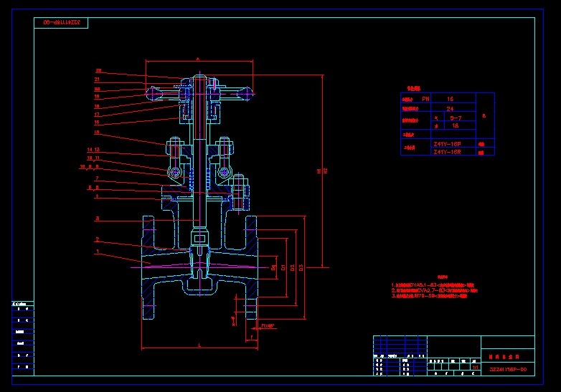
Task: Select the left handwheel knob
Action: [x=152, y=92]
